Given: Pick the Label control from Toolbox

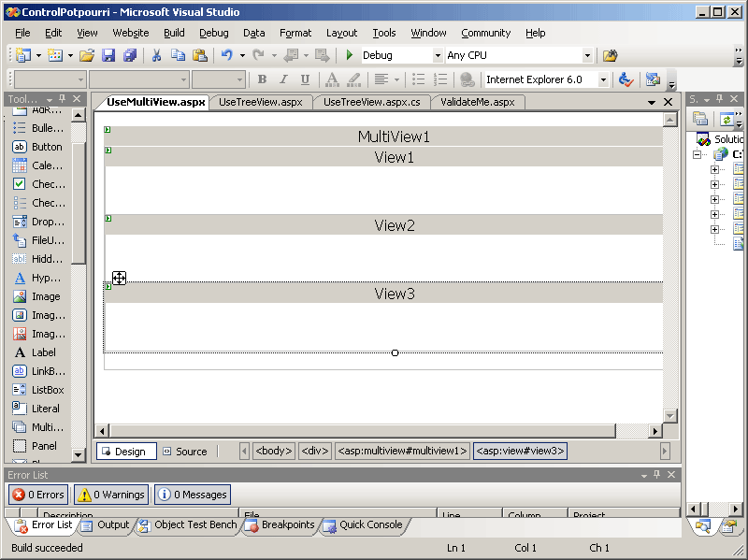Looking at the screenshot, I should (37, 352).
